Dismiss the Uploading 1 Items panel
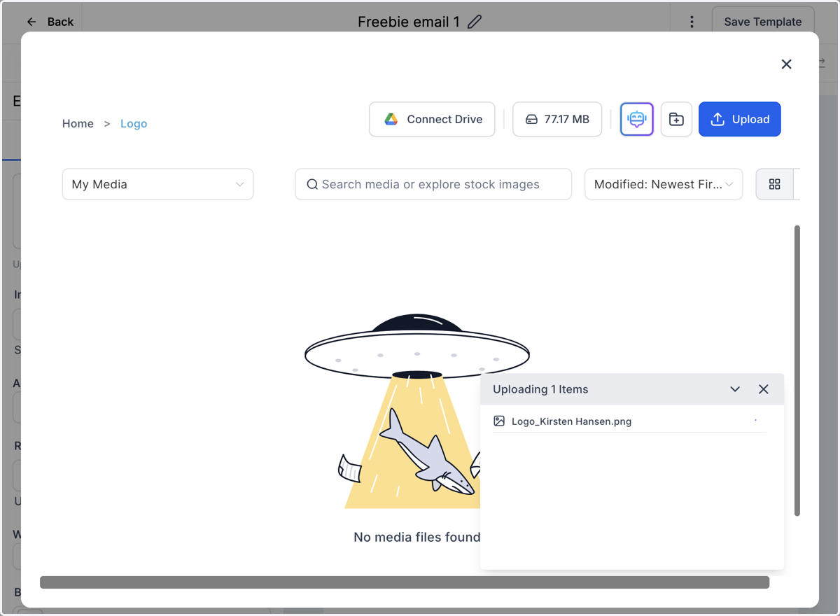Viewport: 840px width, 616px height. pyautogui.click(x=764, y=389)
